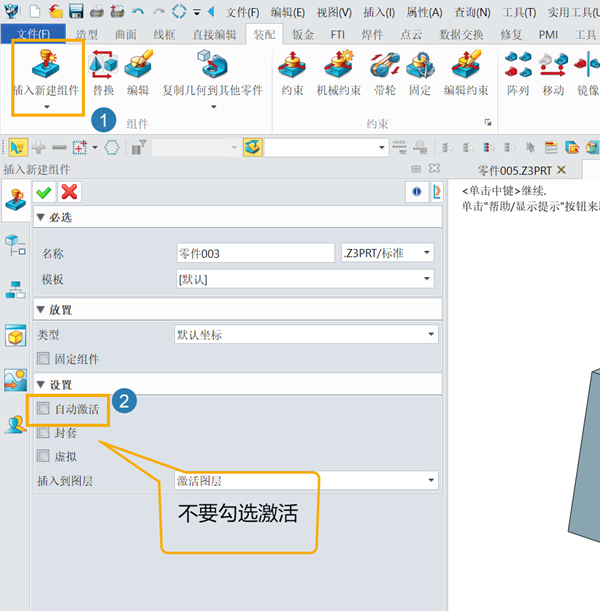The height and width of the screenshot is (611, 600).
Task: Switch to the 造型 ribbon tab
Action: (86, 35)
